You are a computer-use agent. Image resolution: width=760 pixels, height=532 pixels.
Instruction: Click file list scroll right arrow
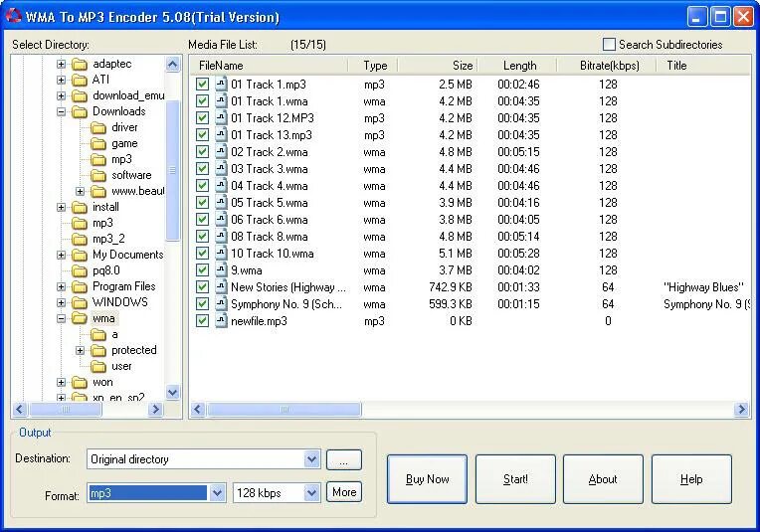[x=741, y=410]
